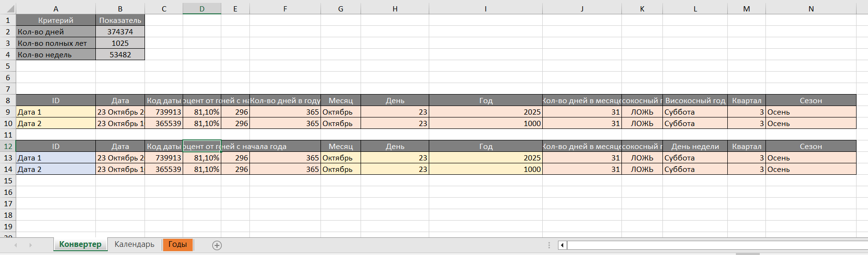
Task: Click the previous sheet navigation arrow
Action: [16, 245]
